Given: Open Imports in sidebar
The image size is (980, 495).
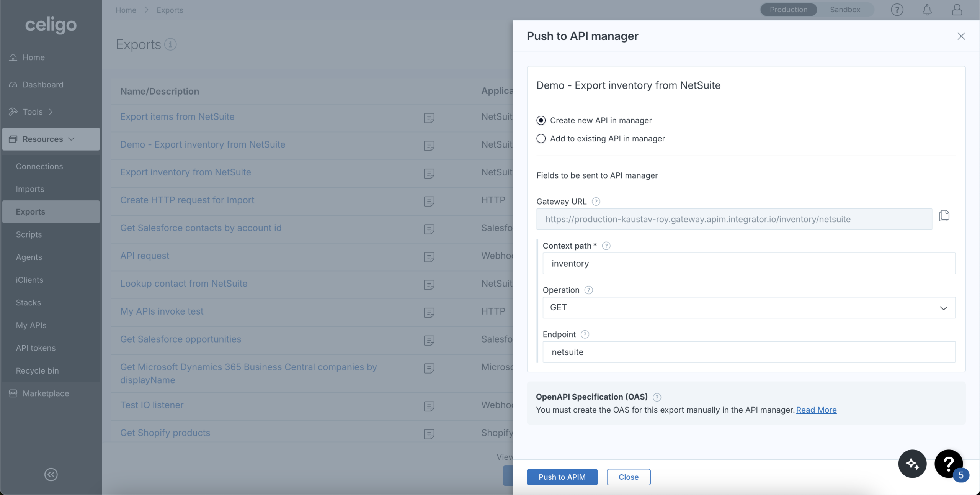Looking at the screenshot, I should coord(30,189).
